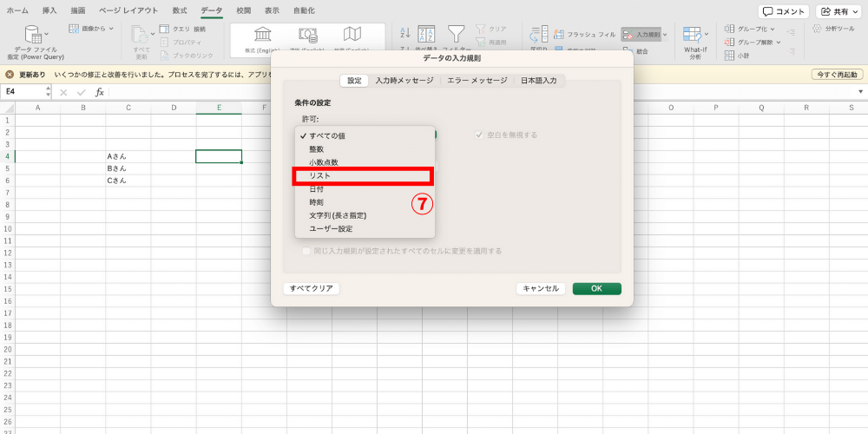Sort ascending with the A-Z icon
This screenshot has width=868, height=434.
click(x=405, y=32)
